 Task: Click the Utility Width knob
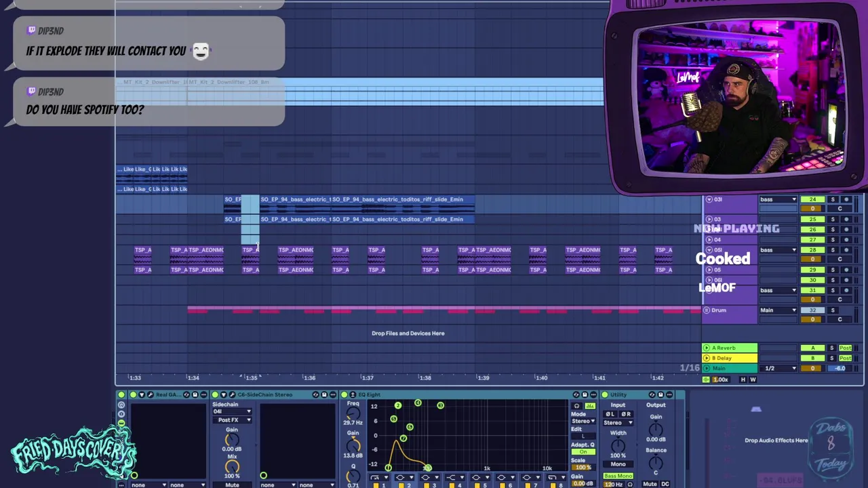coord(618,445)
